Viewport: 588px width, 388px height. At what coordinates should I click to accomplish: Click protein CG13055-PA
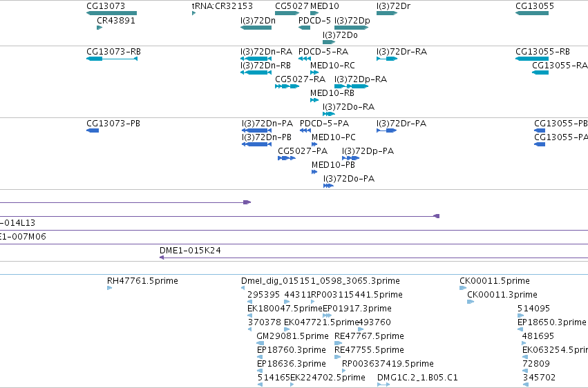pos(540,144)
